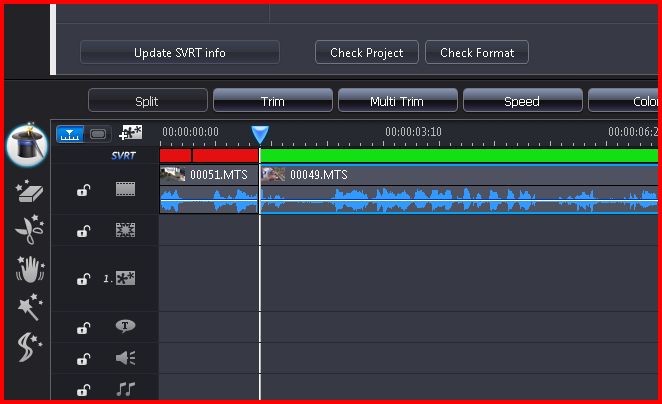662x404 pixels.
Task: Click the Update SVRT info button
Action: click(180, 52)
